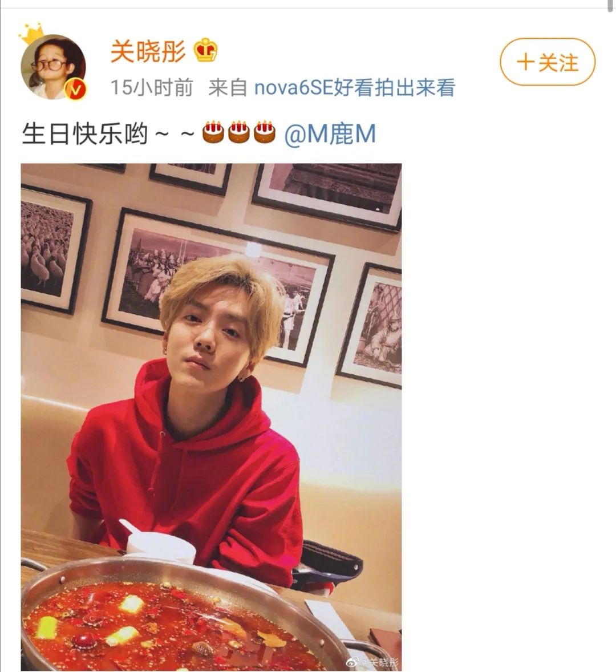The width and height of the screenshot is (616, 672).
Task: Open the username link 关晓彤
Action: point(148,51)
